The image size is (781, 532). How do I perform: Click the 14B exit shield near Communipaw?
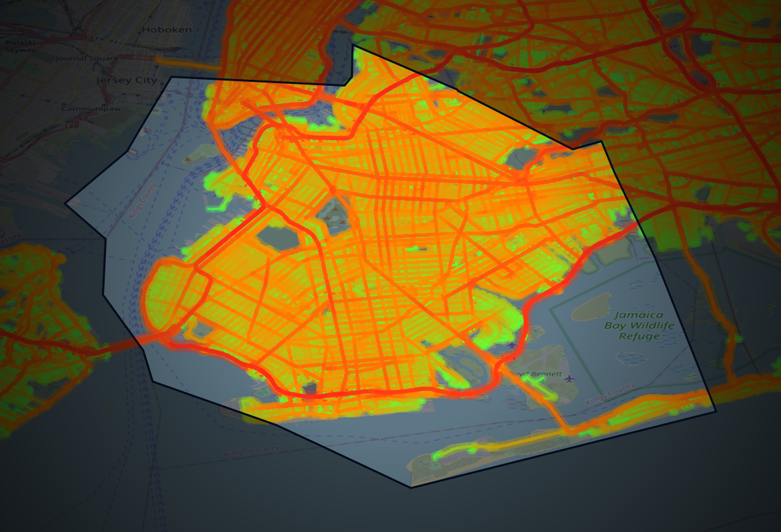(x=80, y=118)
